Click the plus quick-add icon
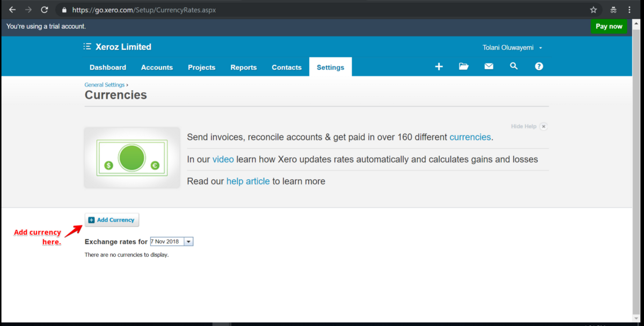Viewport: 644px width, 326px height. 438,66
